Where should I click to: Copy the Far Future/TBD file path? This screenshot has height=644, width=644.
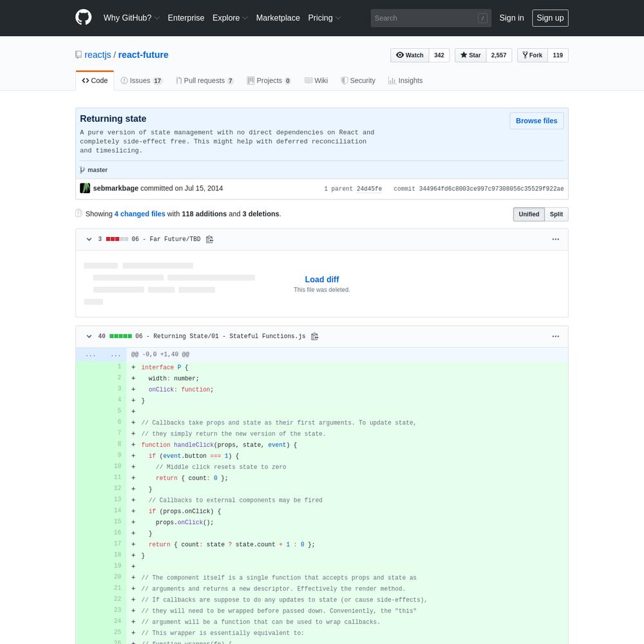pos(209,240)
